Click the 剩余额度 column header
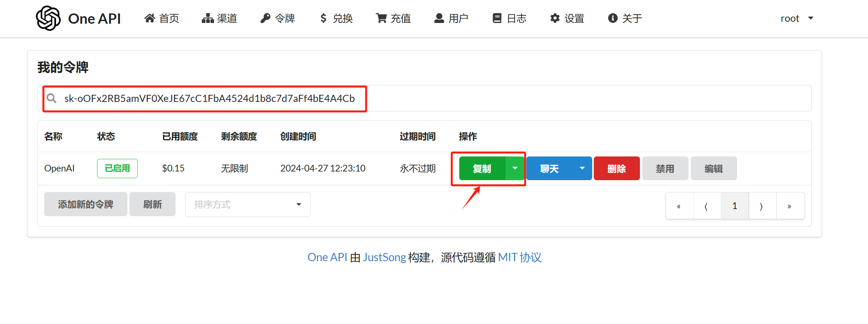This screenshot has height=324, width=868. 239,136
